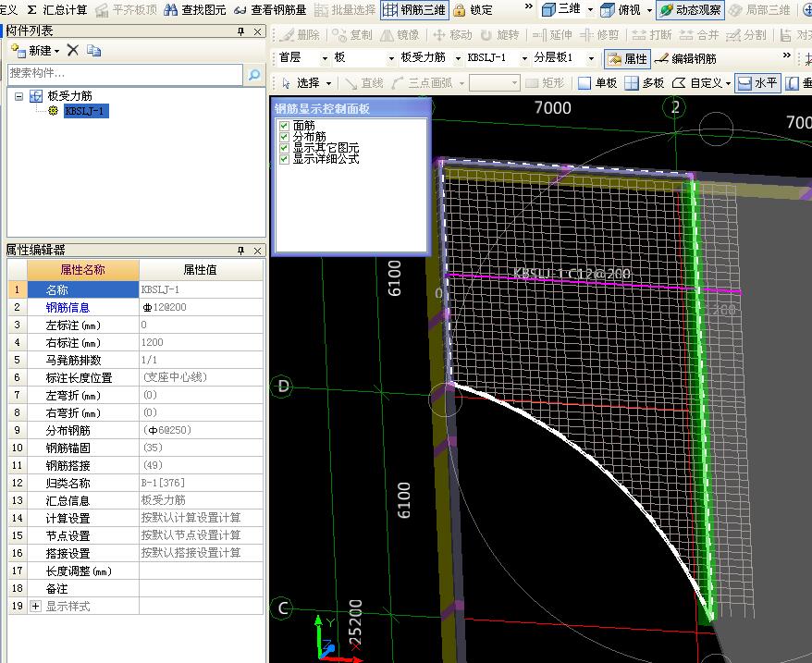
Task: Click the 旋转 rotate tool
Action: (499, 35)
